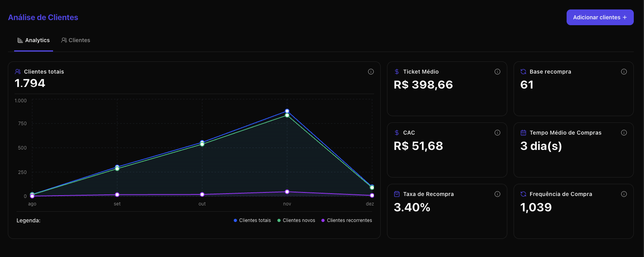Click the blue color dot beside Clientes totais
Image resolution: width=644 pixels, height=257 pixels.
pyautogui.click(x=235, y=220)
